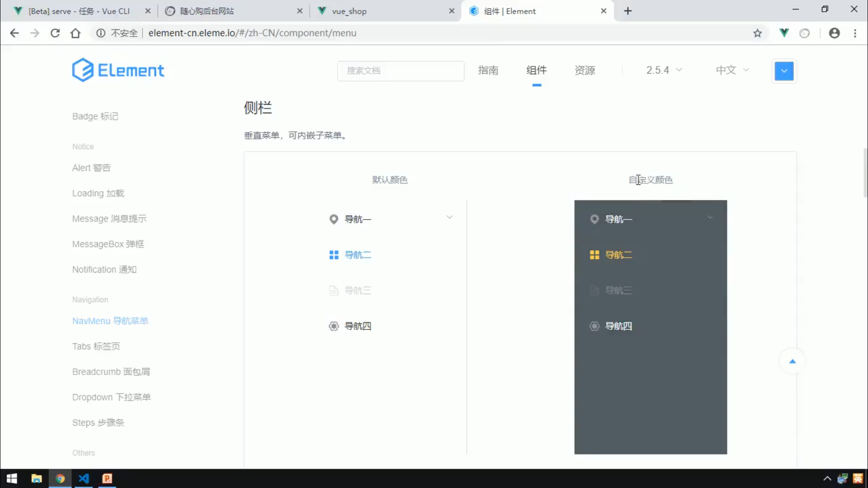Click the yellow grid icon beside 导航二 in dark menu
The height and width of the screenshot is (488, 868).
[594, 255]
